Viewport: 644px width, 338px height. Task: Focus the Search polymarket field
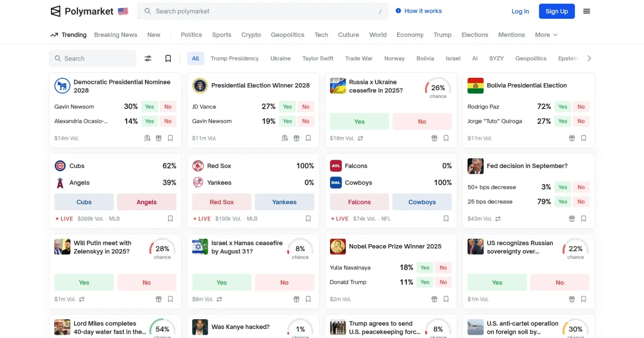click(x=263, y=11)
